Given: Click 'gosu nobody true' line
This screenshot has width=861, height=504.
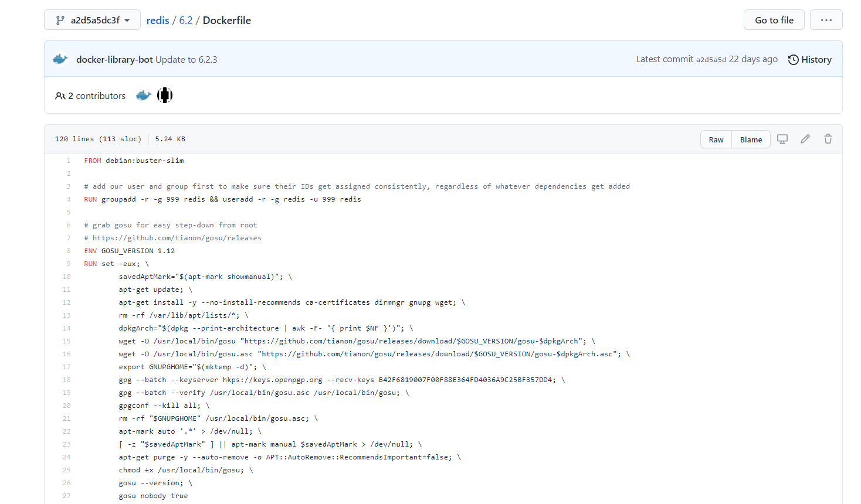Looking at the screenshot, I should [x=153, y=496].
